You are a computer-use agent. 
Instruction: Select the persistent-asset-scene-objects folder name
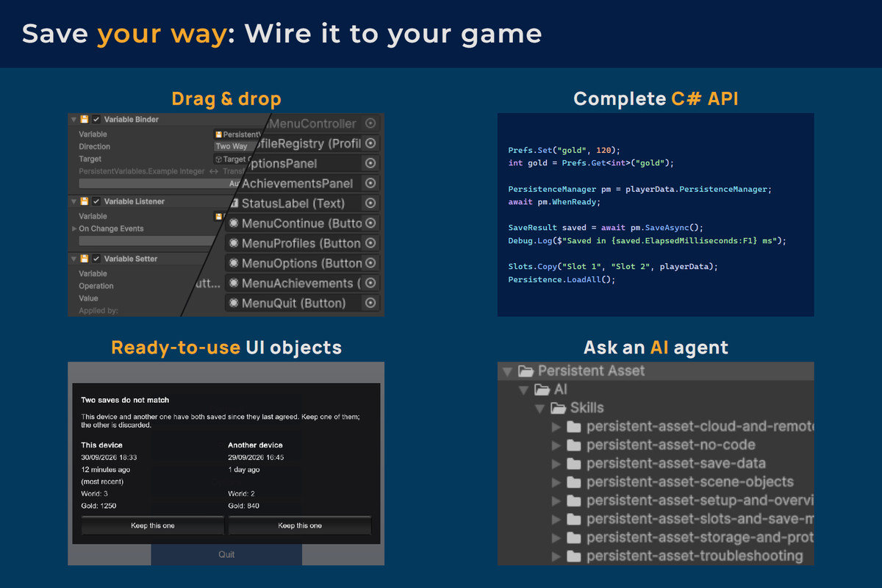tap(690, 482)
